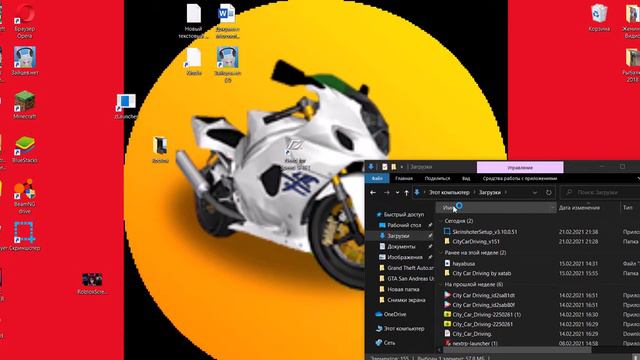Expand the address bar history dropdown

point(535,192)
